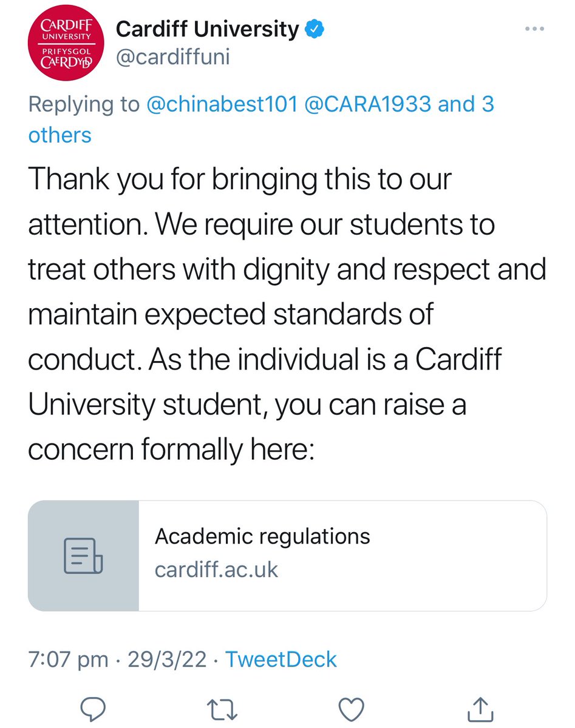Tap the reply speech bubble icon
Screen dimensions: 575x728
[93, 707]
